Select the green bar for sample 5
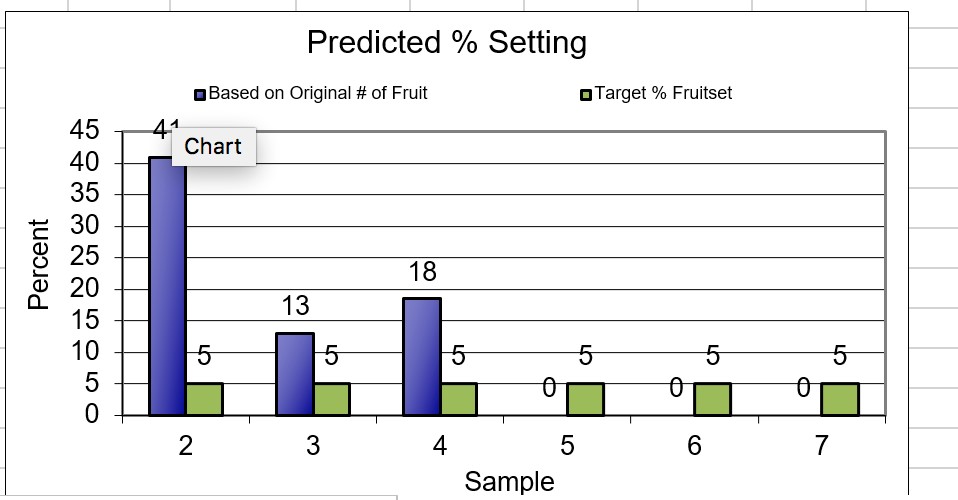This screenshot has height=500, width=958. (585, 398)
